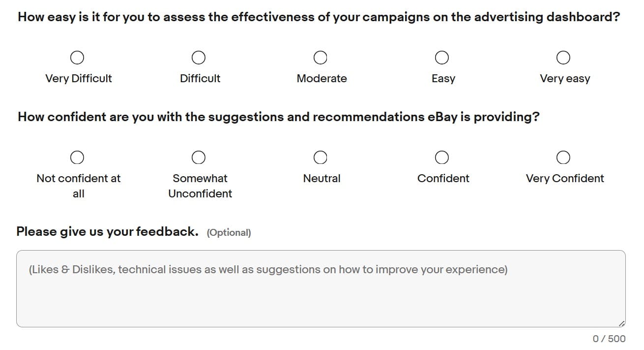Click the Moderate label text
Image resolution: width=644 pixels, height=350 pixels.
click(322, 79)
